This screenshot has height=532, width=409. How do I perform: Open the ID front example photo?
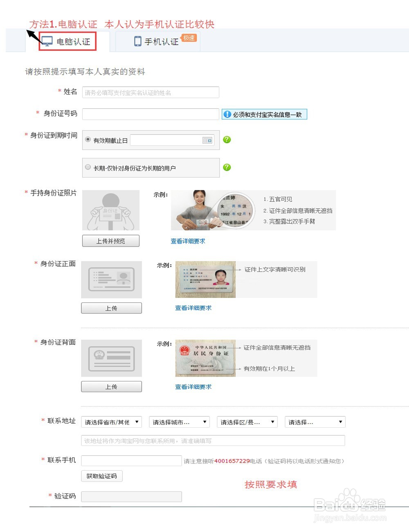(x=206, y=280)
